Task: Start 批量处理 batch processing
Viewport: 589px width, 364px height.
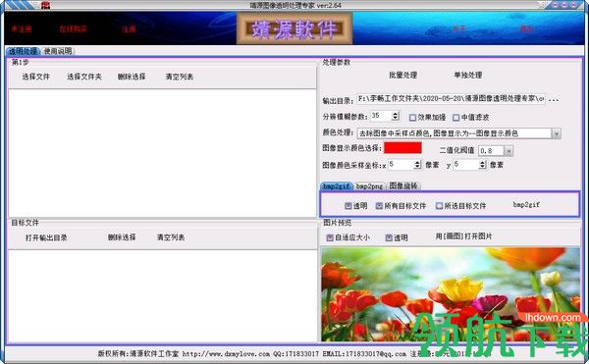Action: [x=403, y=75]
